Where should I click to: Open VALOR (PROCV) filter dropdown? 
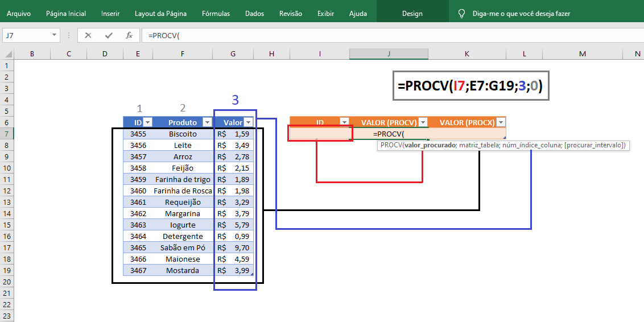423,122
